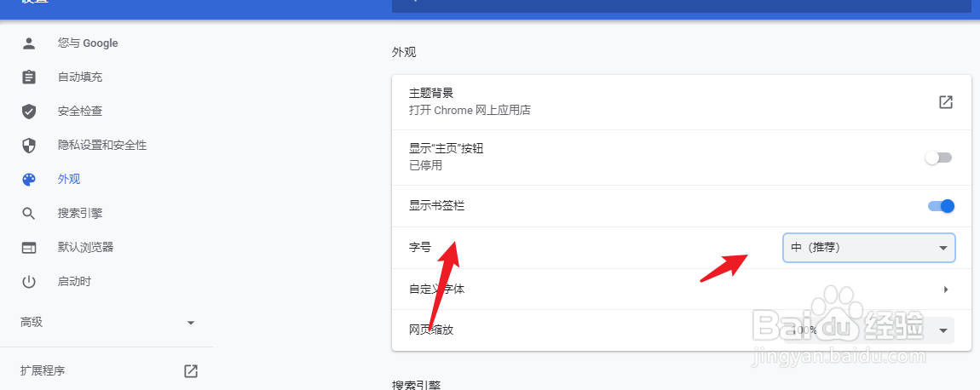Click the clipboard icon for 自动填充
Screen dimensions: 980x390
(x=29, y=77)
